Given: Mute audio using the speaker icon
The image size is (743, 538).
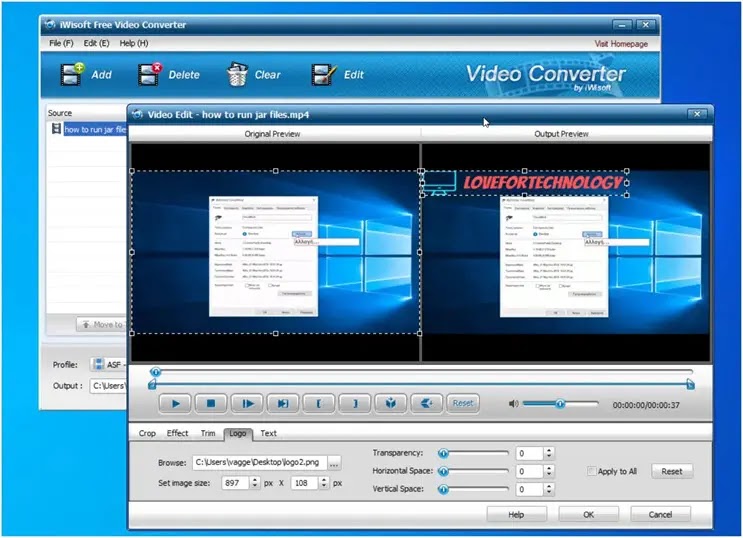Looking at the screenshot, I should 513,404.
